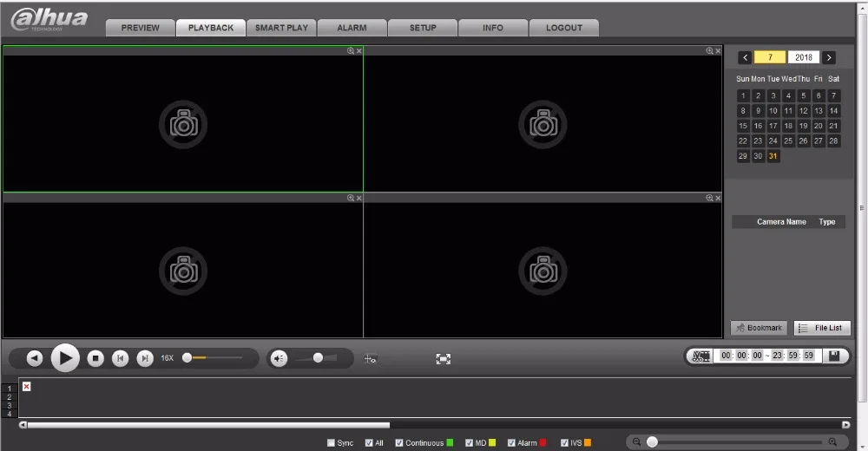Open the SMART PLAY tab
868x451 pixels.
[x=281, y=28]
